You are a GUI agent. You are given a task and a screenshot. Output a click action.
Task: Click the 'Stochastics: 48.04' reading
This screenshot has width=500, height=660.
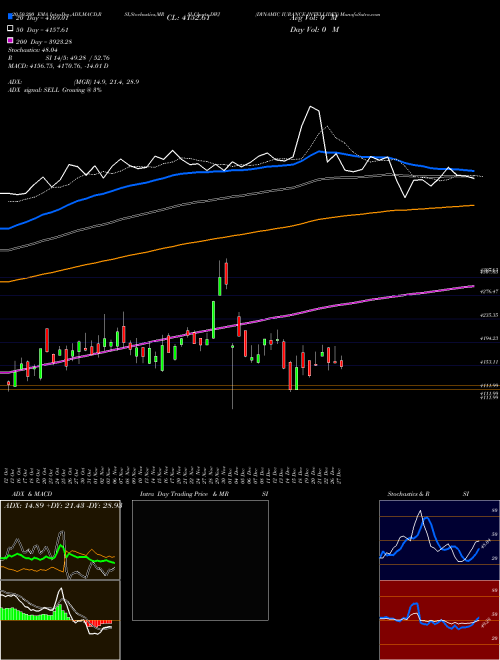click(33, 50)
